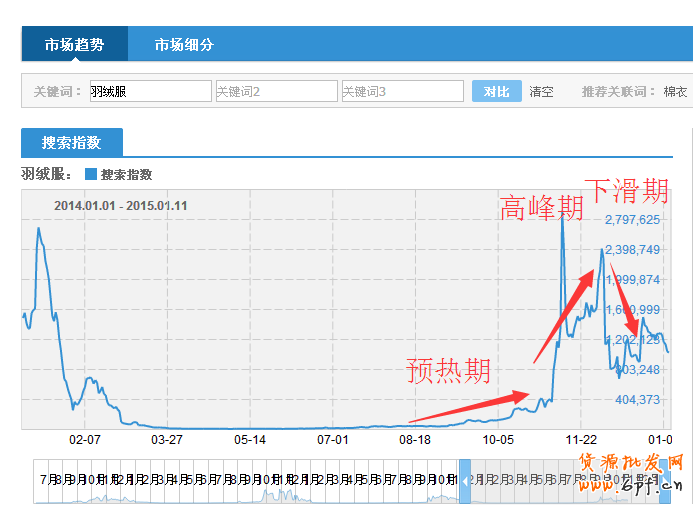Click the 清空 clear link
693x507 pixels.
click(541, 91)
